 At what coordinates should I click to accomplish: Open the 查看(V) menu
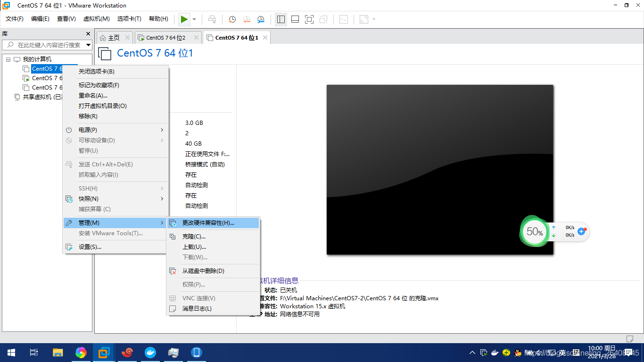(x=66, y=19)
